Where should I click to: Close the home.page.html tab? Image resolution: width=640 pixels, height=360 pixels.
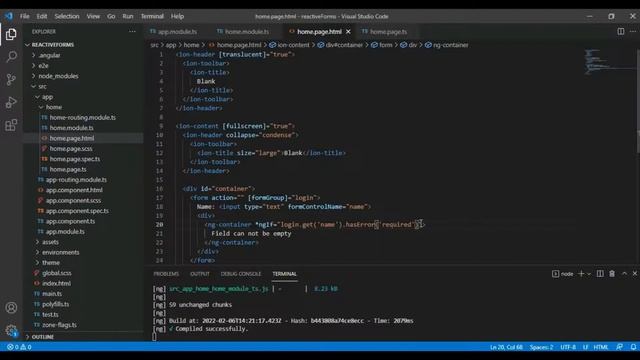[348, 31]
